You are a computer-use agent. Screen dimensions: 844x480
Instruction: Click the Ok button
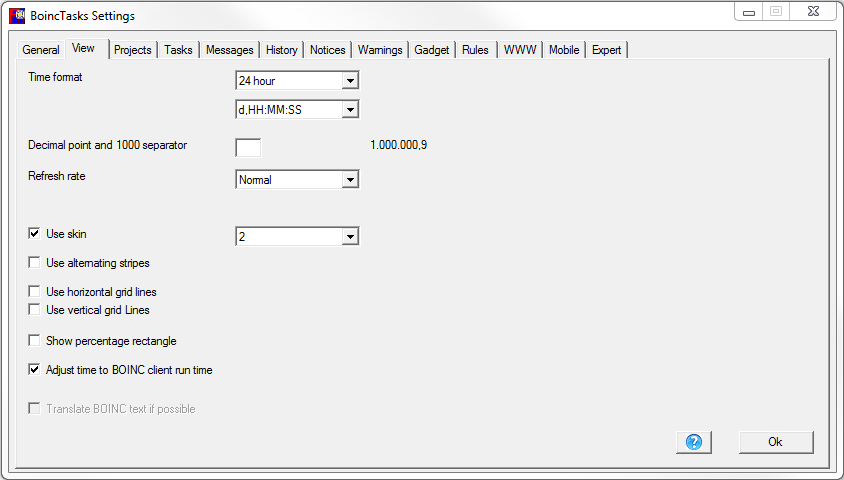[776, 442]
